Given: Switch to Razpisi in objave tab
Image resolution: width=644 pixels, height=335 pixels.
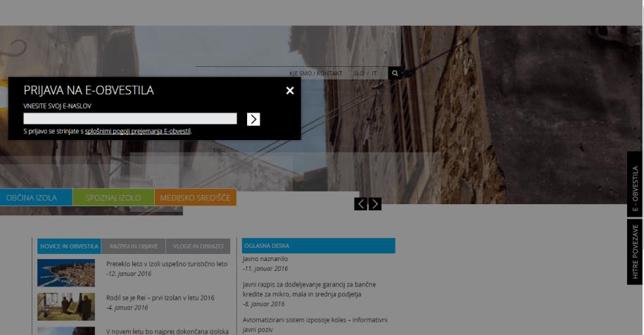Looking at the screenshot, I should coord(132,246).
